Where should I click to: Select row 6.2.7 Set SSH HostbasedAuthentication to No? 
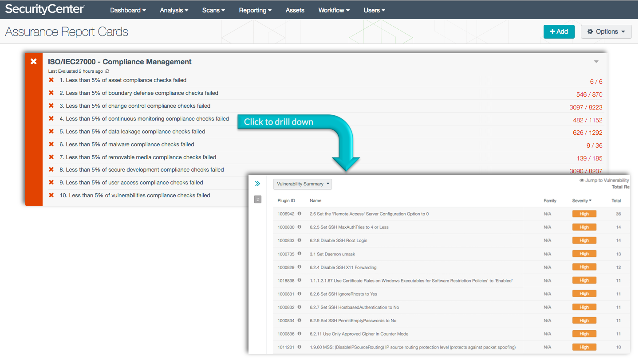pos(451,307)
